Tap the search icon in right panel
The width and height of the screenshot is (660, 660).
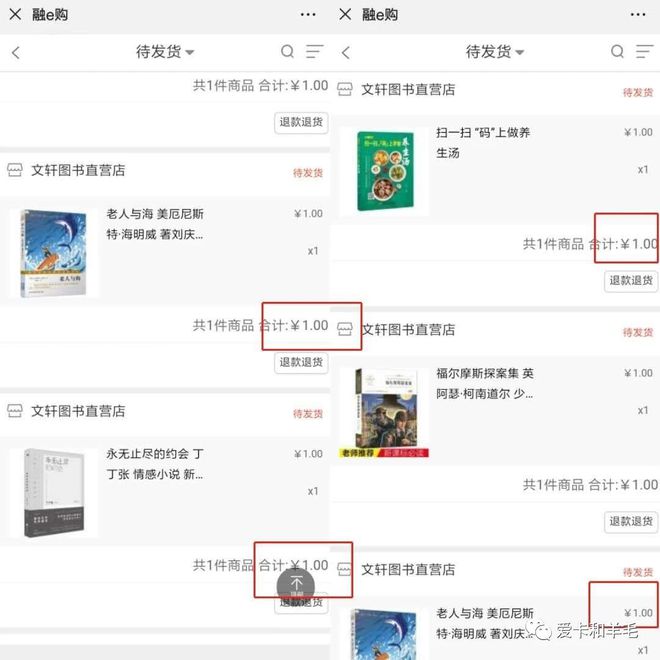pyautogui.click(x=617, y=51)
